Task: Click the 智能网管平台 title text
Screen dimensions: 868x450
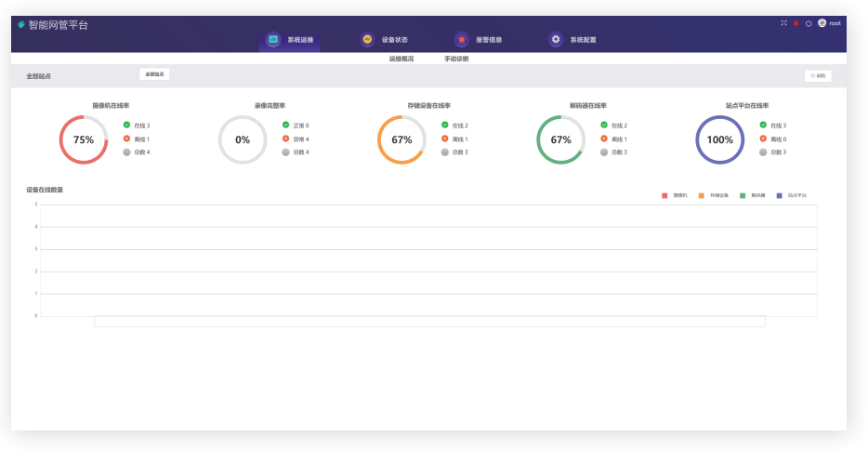Action: (x=59, y=25)
